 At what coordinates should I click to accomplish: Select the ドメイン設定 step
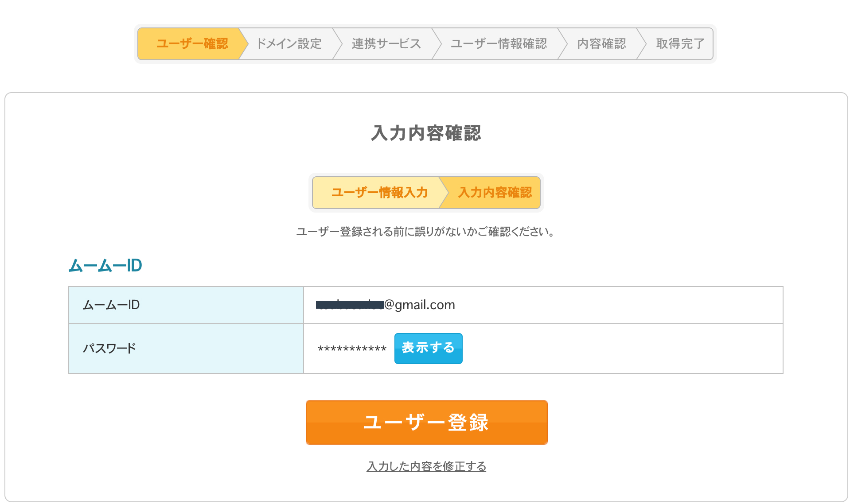289,43
